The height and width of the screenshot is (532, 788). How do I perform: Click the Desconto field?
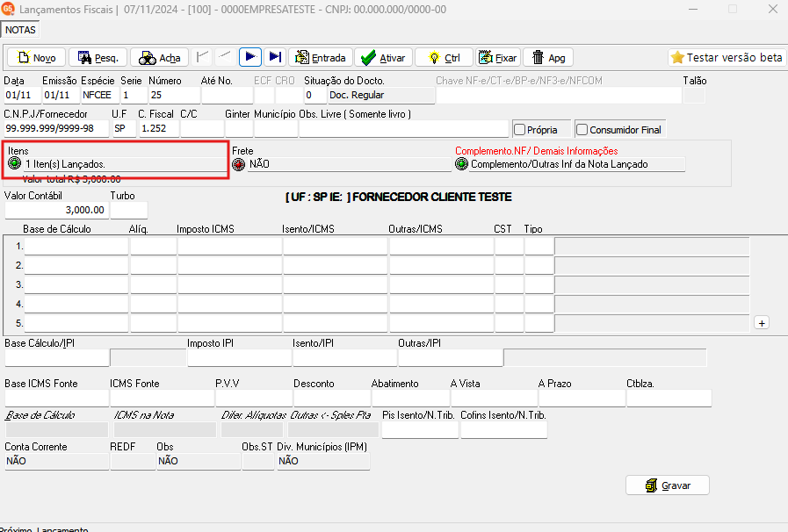[x=332, y=398]
